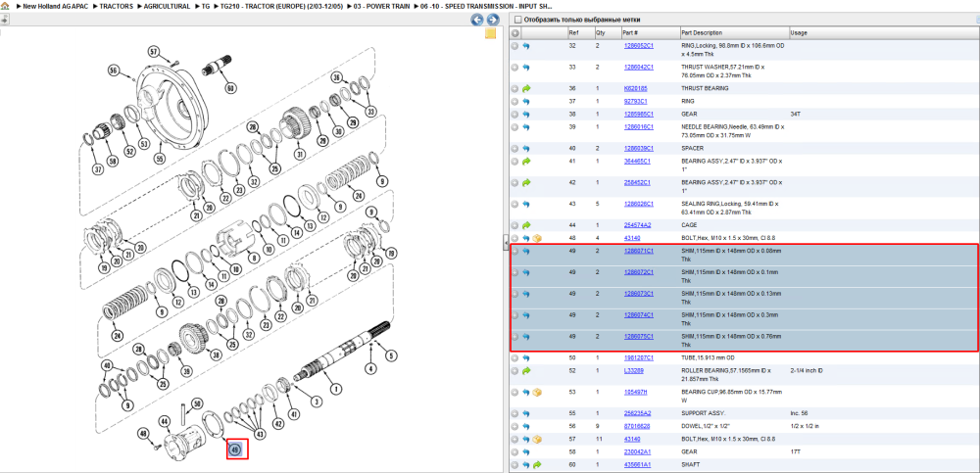980x473 pixels.
Task: Toggle the select circle for Ref 32 row
Action: pyautogui.click(x=515, y=46)
